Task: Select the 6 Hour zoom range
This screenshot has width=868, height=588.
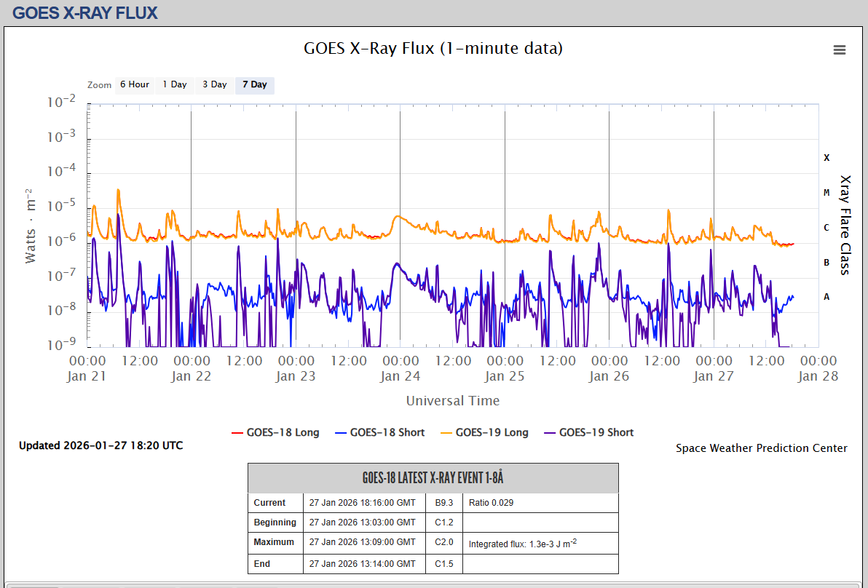Action: tap(135, 84)
